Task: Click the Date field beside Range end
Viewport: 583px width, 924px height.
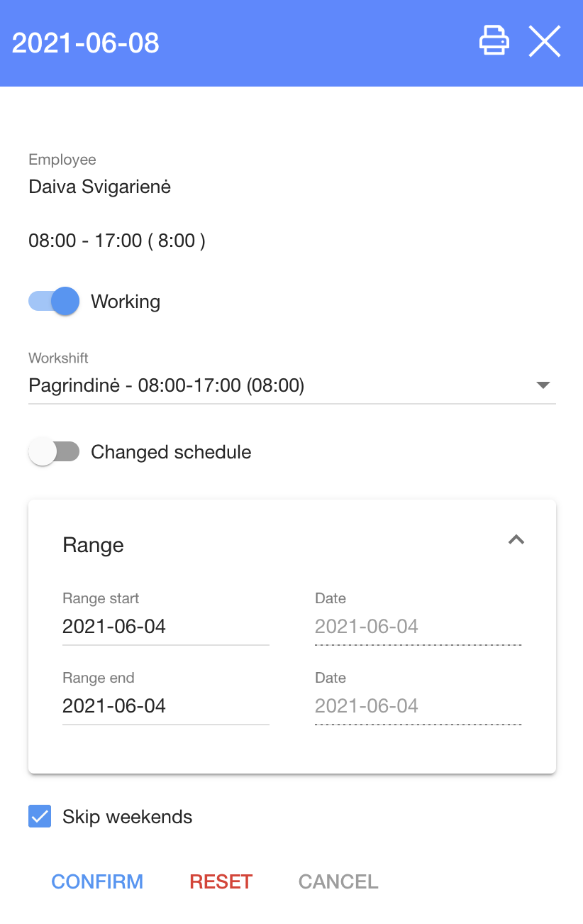Action: [418, 706]
